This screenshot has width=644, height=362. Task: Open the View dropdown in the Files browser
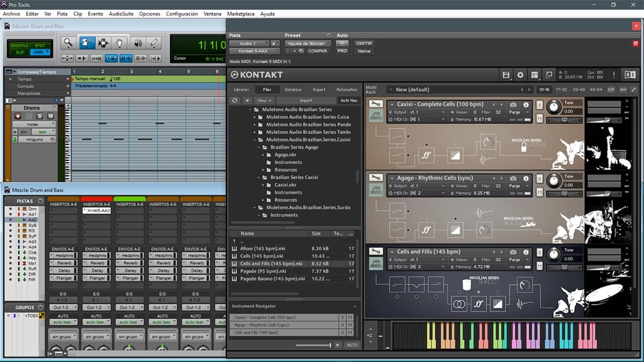point(264,100)
